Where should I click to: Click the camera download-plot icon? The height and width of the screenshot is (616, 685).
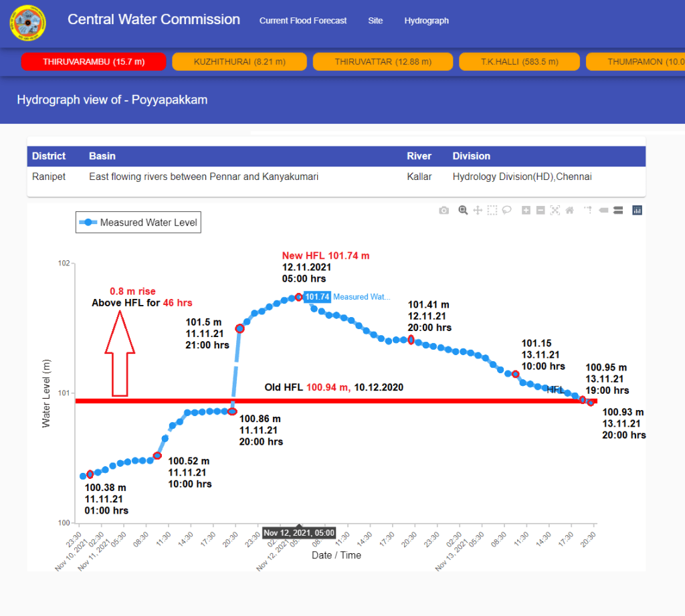[x=444, y=211]
